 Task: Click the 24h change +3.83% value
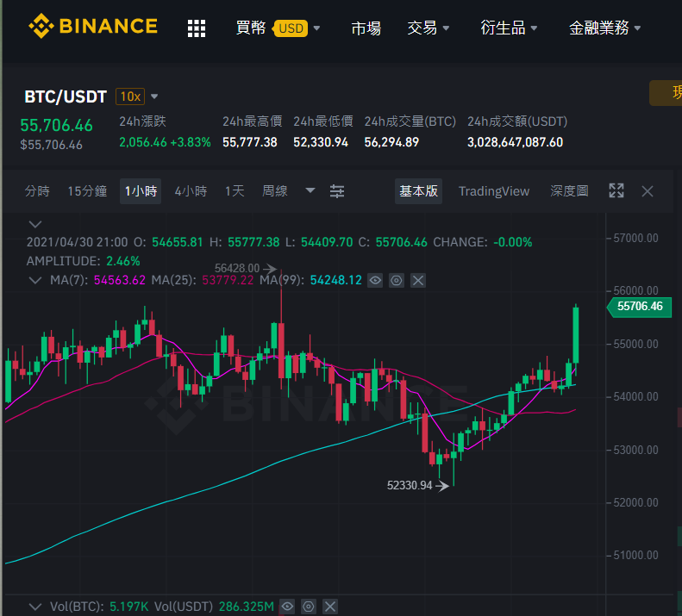(x=191, y=142)
